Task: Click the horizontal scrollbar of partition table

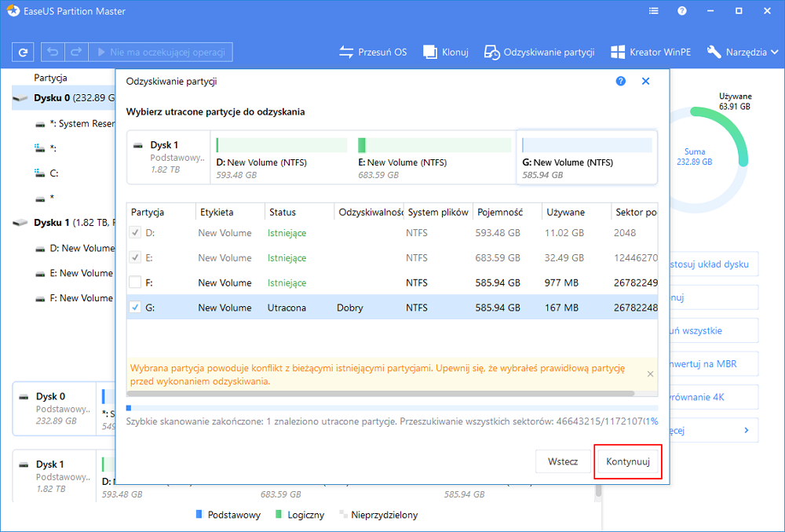Action: pos(381,393)
